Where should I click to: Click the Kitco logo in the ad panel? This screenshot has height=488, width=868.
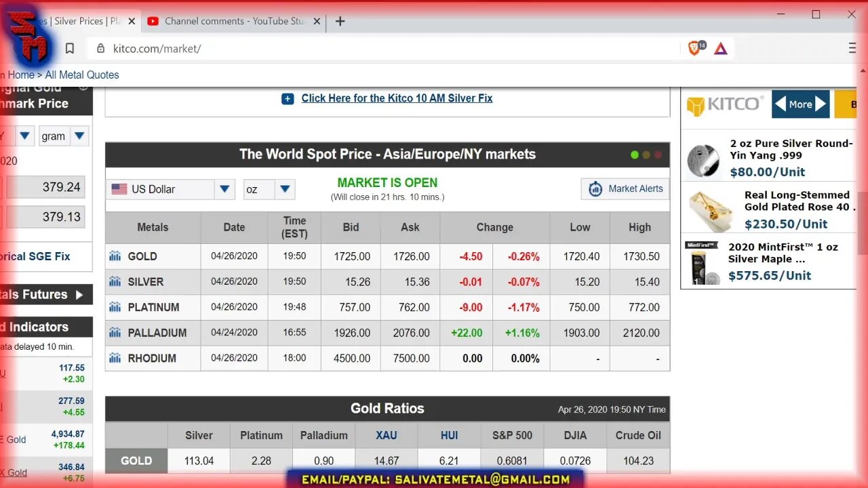pos(725,105)
